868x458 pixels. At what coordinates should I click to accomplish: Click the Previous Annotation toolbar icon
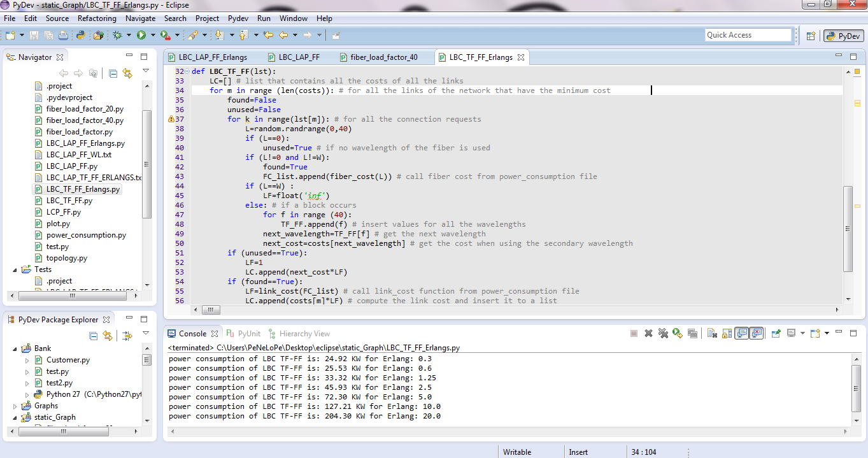pyautogui.click(x=243, y=35)
